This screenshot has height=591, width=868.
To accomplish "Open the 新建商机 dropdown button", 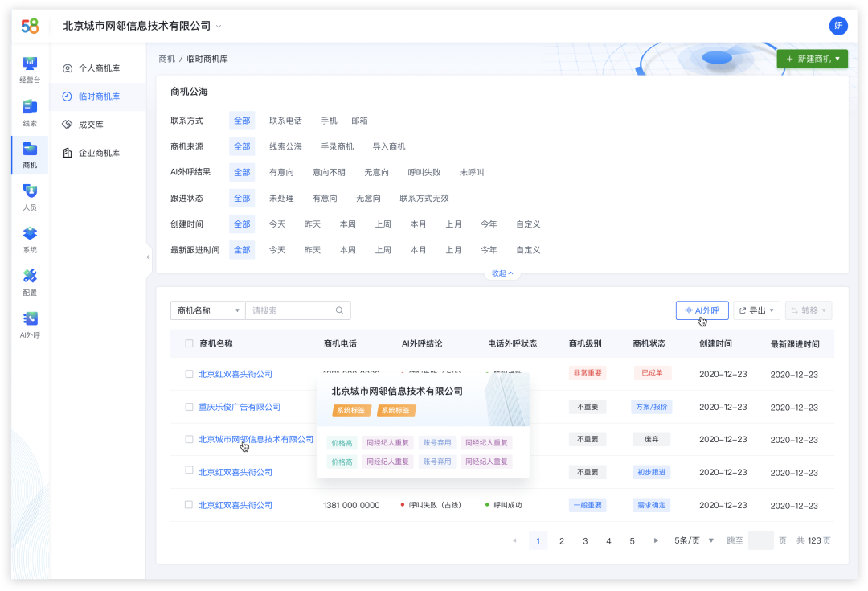I will [812, 59].
